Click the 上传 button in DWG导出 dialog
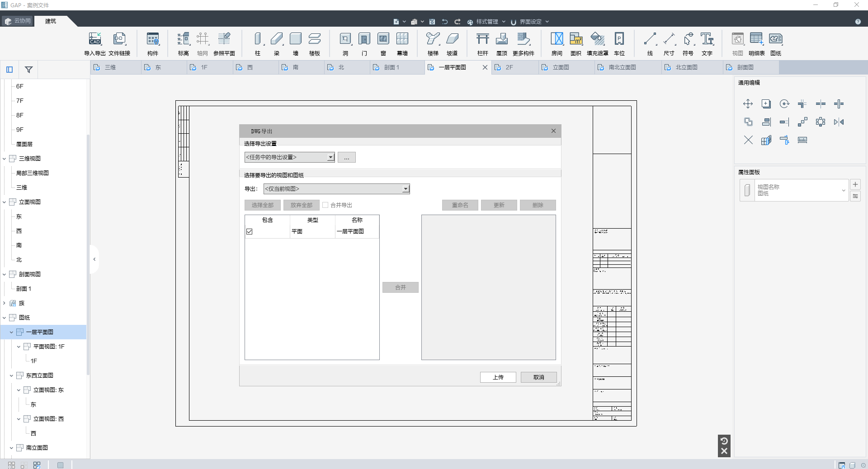This screenshot has height=469, width=868. point(498,377)
